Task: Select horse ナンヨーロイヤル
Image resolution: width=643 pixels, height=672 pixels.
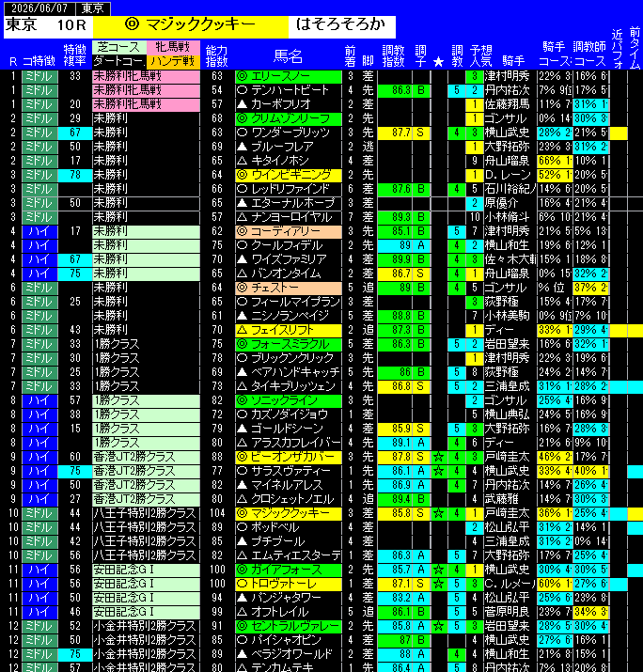Action: [288, 217]
